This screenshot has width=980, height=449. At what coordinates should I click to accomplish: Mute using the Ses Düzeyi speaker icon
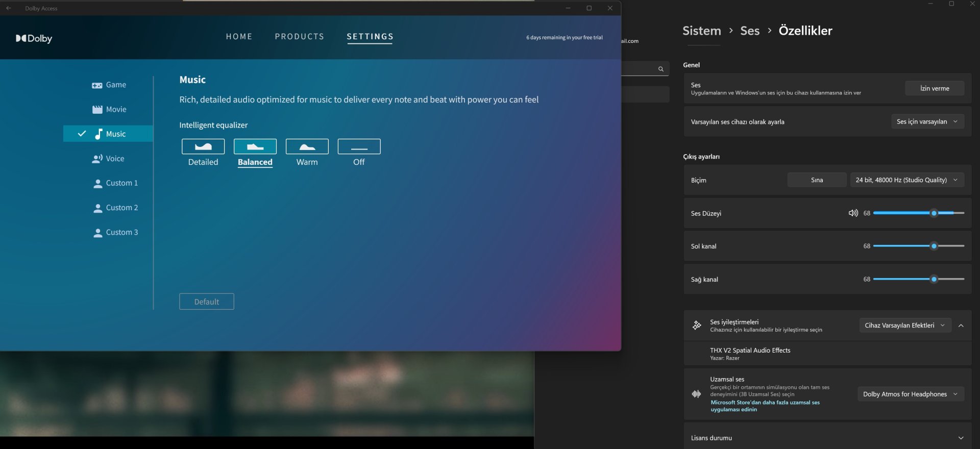tap(853, 213)
